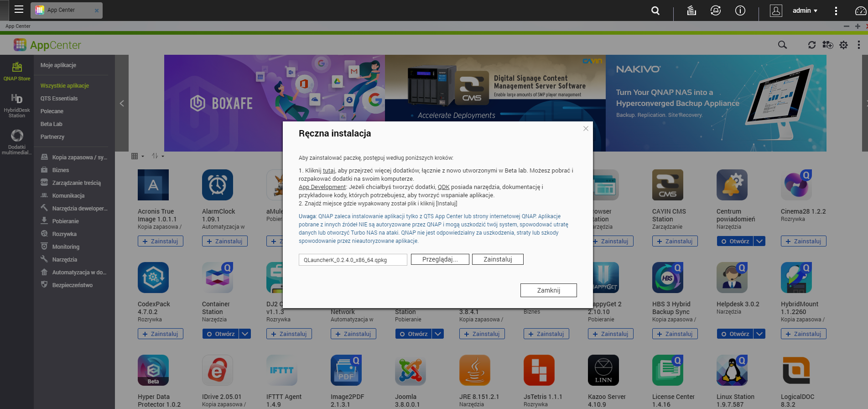Image resolution: width=868 pixels, height=409 pixels.
Task: Open CAYIN CMS Station app icon
Action: [668, 185]
